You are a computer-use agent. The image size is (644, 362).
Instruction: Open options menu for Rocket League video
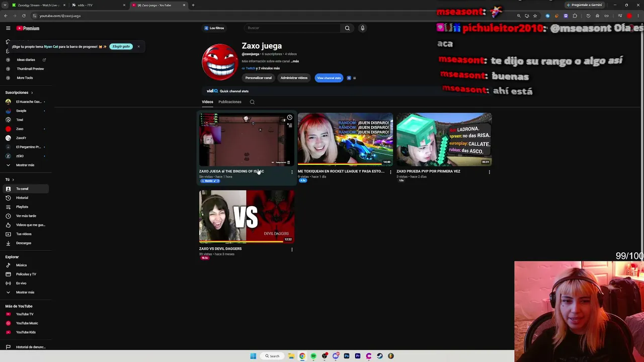click(x=390, y=172)
